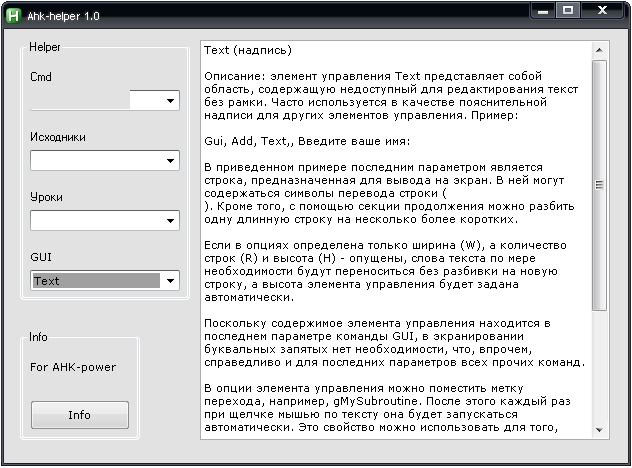Click the word 'gMySubroutine' in description
Screen dimensions: 632x468
click(376, 401)
